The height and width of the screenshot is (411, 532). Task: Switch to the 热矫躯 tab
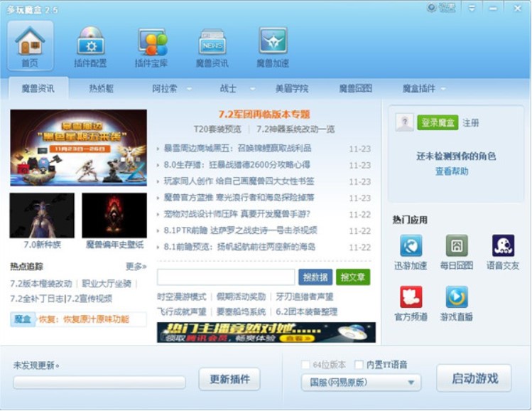pyautogui.click(x=101, y=89)
